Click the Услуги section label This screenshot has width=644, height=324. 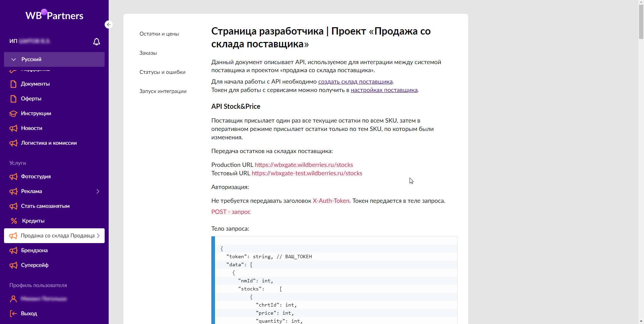pyautogui.click(x=17, y=163)
